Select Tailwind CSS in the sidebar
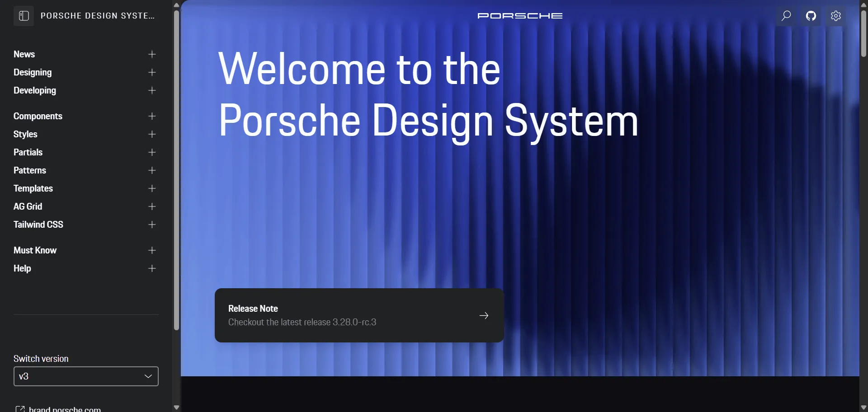Viewport: 868px width, 412px height. [38, 225]
